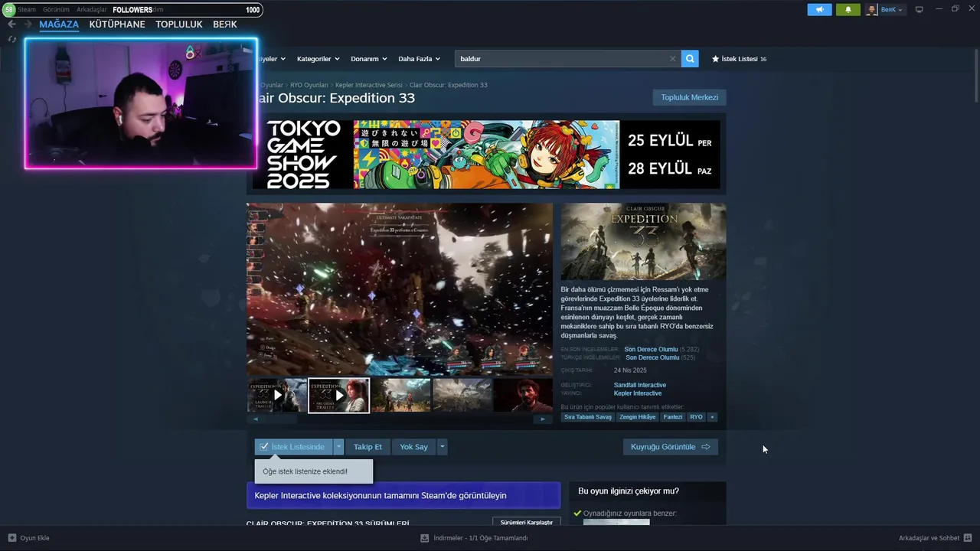Click Sürümleri Karşılaştır button
The height and width of the screenshot is (551, 980).
coord(527,522)
